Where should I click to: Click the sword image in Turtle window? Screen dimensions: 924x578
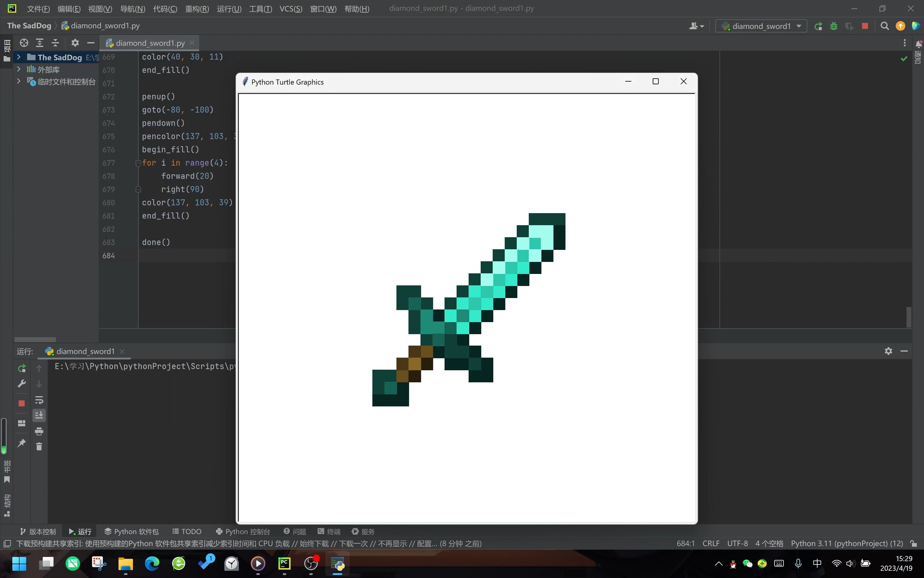(x=469, y=310)
